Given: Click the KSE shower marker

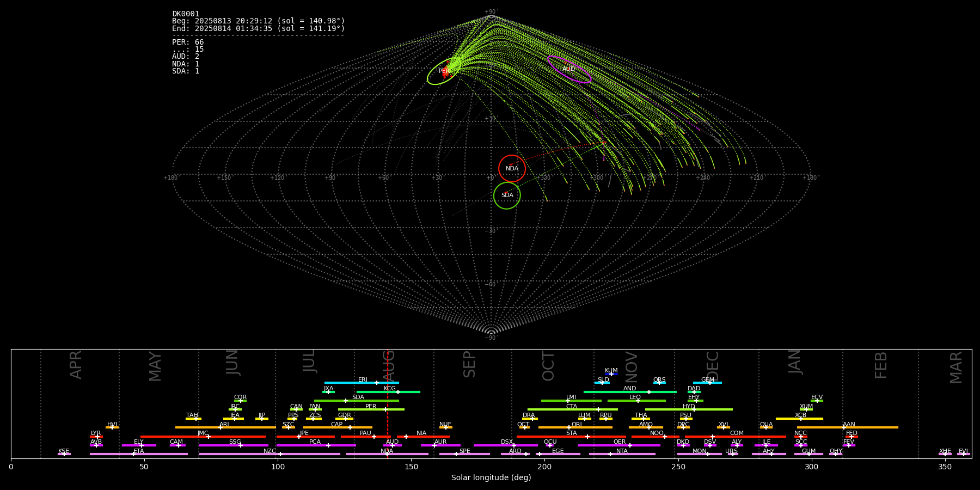Looking at the screenshot, I should coord(64,454).
